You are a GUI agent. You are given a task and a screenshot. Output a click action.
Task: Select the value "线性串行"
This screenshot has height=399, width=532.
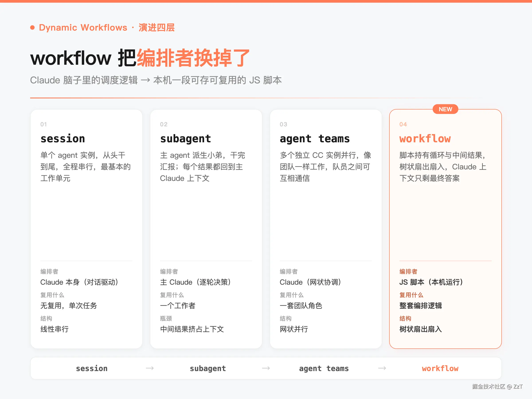click(x=55, y=329)
